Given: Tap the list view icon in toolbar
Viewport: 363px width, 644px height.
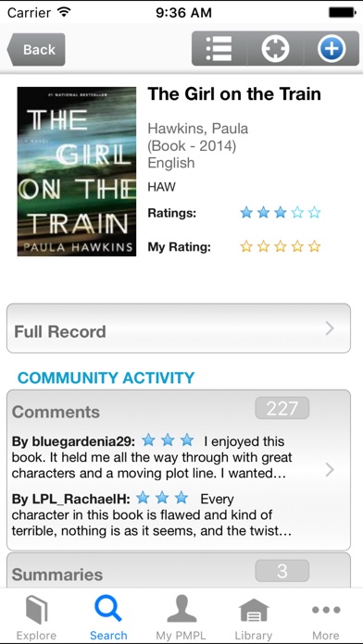Looking at the screenshot, I should click(219, 49).
